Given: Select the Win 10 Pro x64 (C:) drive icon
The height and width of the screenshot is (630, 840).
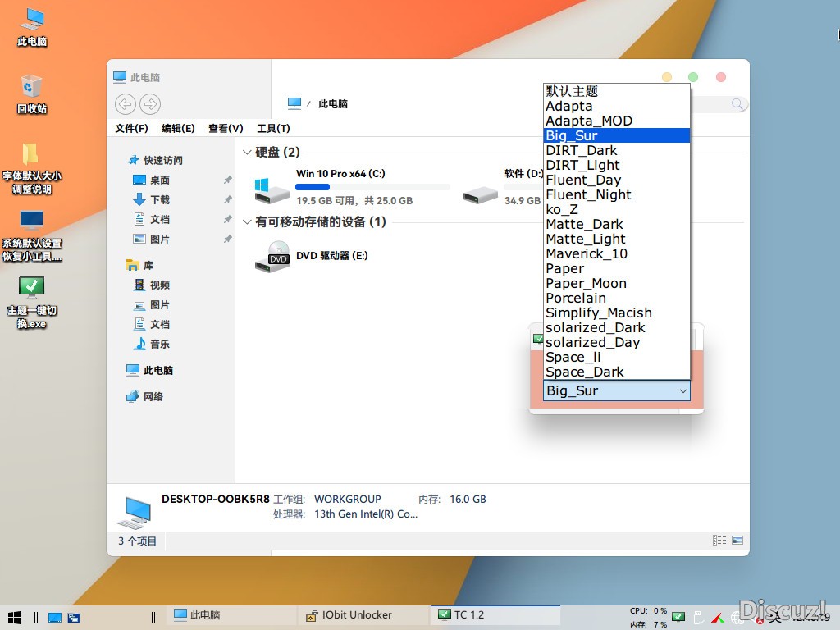Looking at the screenshot, I should (x=272, y=189).
